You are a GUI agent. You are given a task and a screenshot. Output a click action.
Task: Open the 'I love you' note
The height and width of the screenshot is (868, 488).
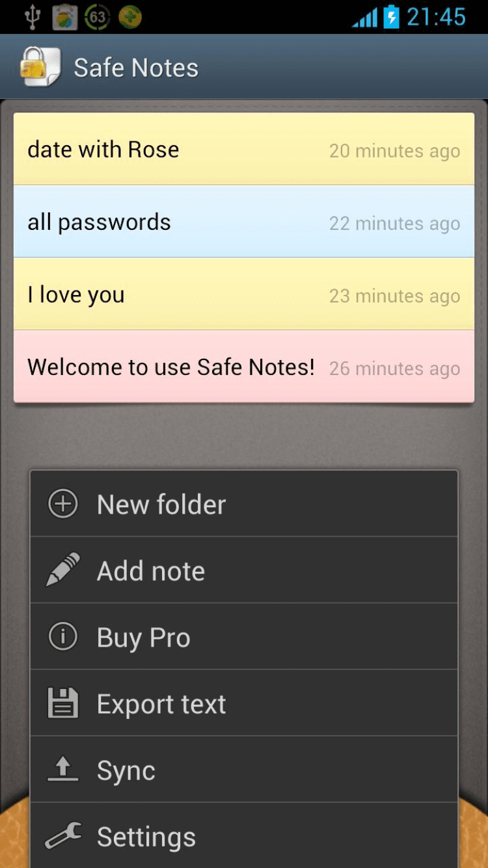tap(244, 294)
